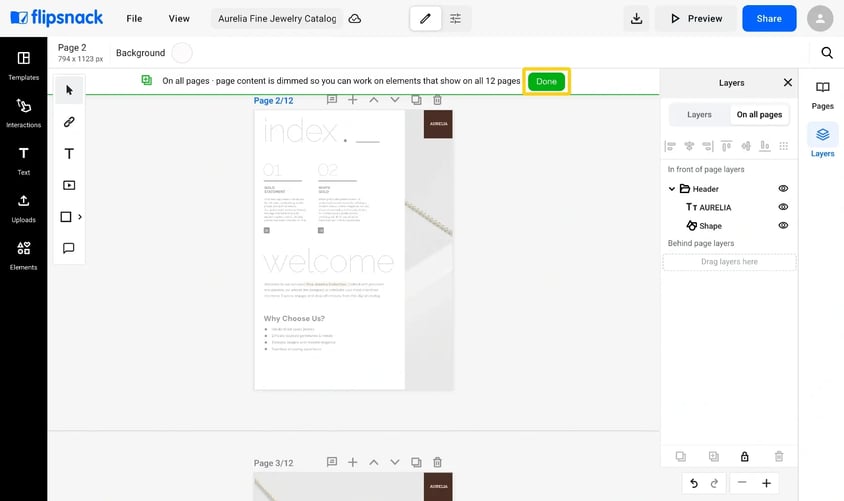Click the Page 2/12 label

click(273, 101)
